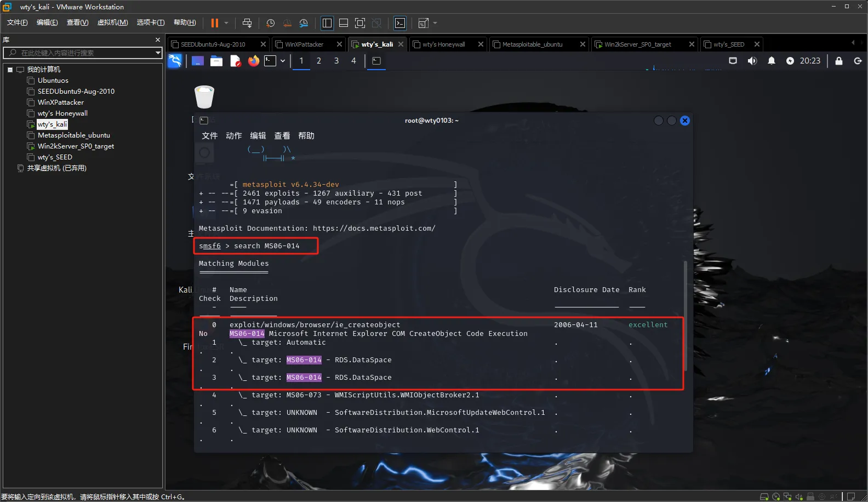The image size is (868, 502).
Task: Open the Kali volume control
Action: point(752,61)
